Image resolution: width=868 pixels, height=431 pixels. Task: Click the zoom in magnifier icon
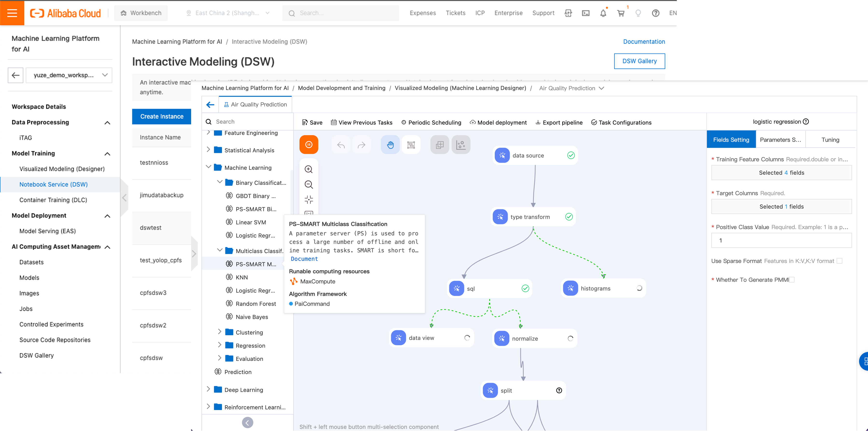point(309,169)
